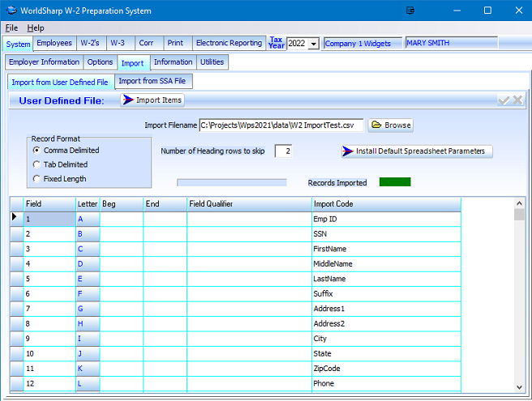
Task: Click the title bar window-mode icon
Action: click(411, 11)
